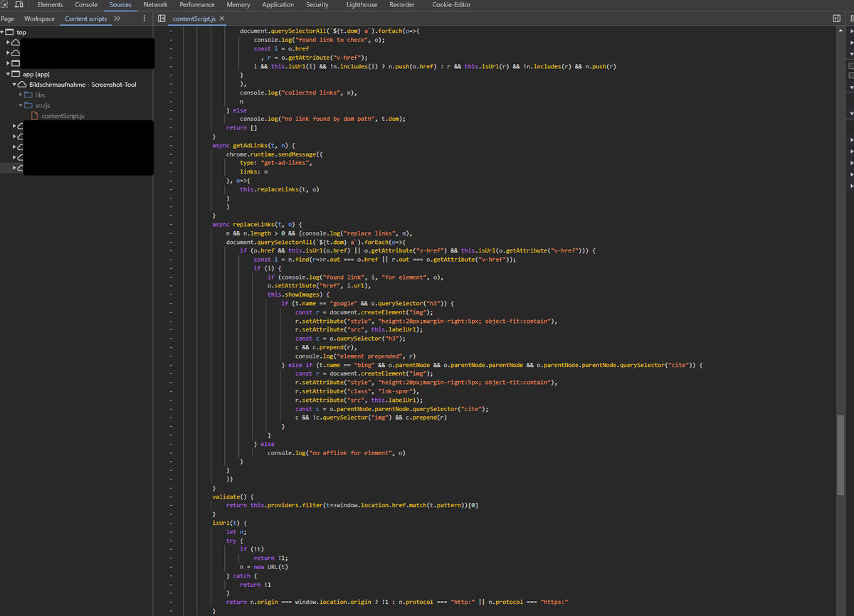This screenshot has height=616, width=854.
Task: Open the Performance panel tab
Action: (x=197, y=5)
